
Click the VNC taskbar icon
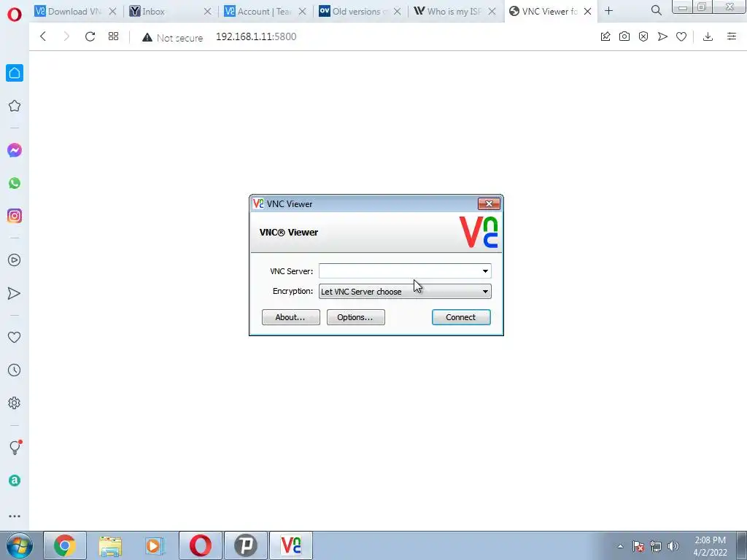coord(291,545)
